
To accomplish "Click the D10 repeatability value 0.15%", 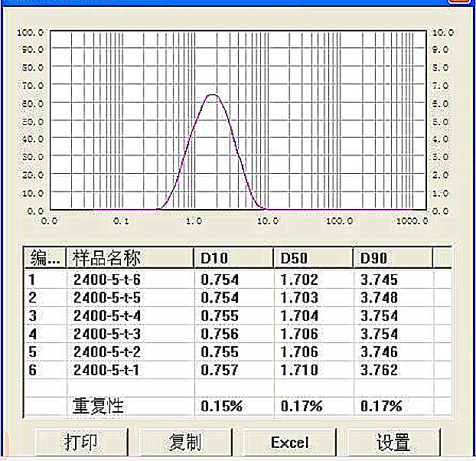I will (221, 406).
